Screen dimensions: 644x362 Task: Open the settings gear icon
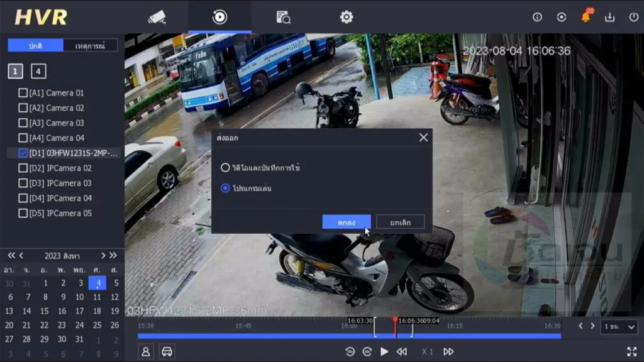tap(346, 17)
